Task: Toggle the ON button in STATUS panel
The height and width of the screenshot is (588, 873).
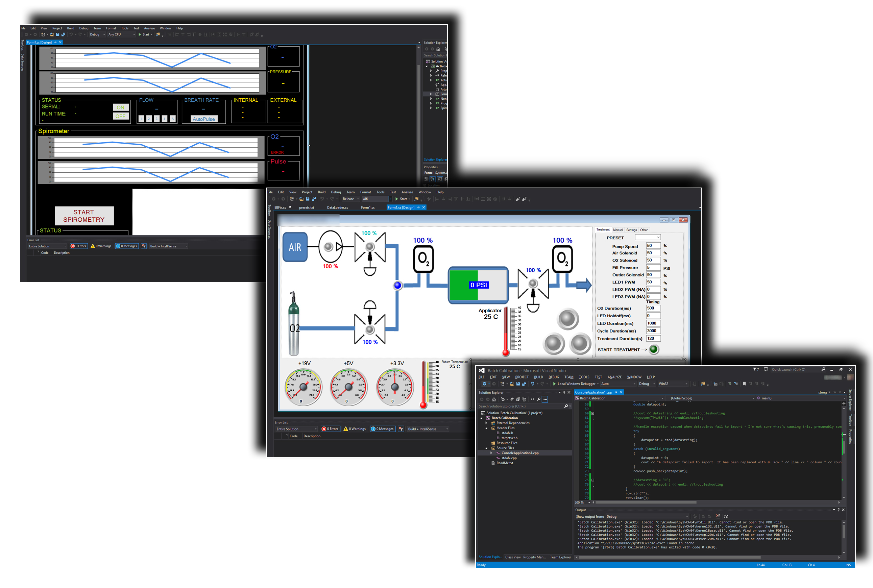Action: pos(120,107)
